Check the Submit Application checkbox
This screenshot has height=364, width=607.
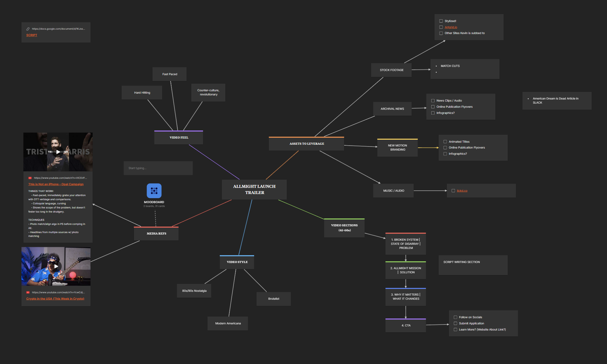(455, 323)
